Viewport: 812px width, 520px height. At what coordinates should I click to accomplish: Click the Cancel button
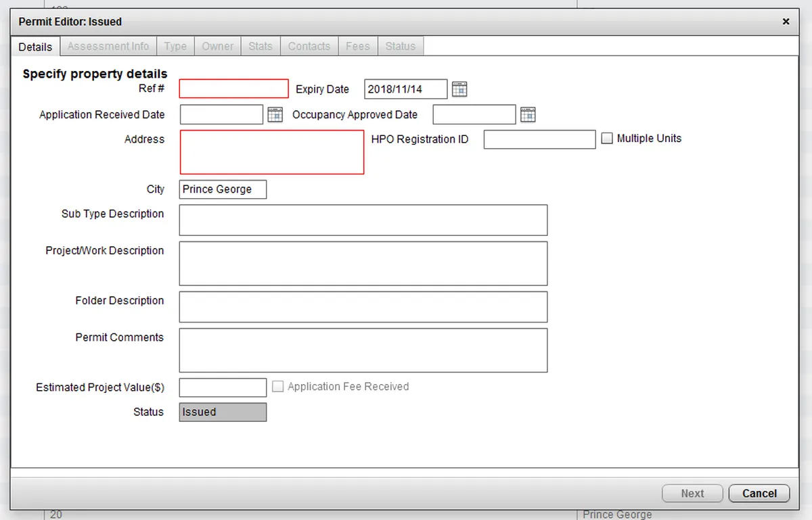759,494
